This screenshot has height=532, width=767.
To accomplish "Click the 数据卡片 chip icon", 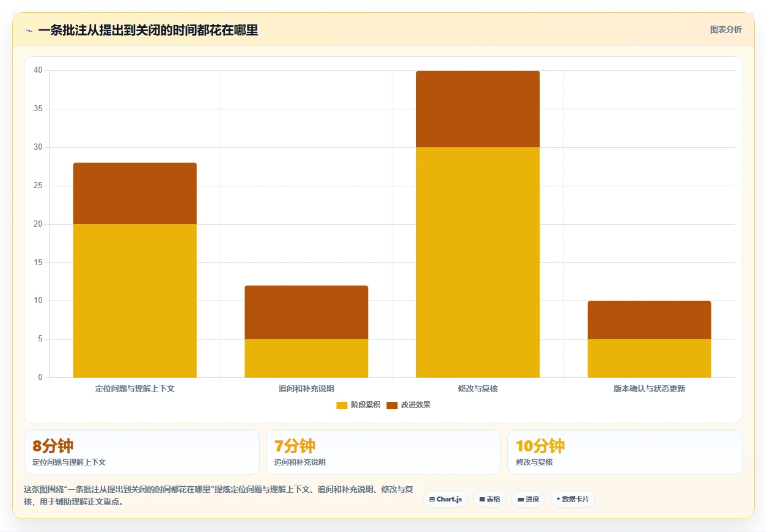I will [x=558, y=500].
